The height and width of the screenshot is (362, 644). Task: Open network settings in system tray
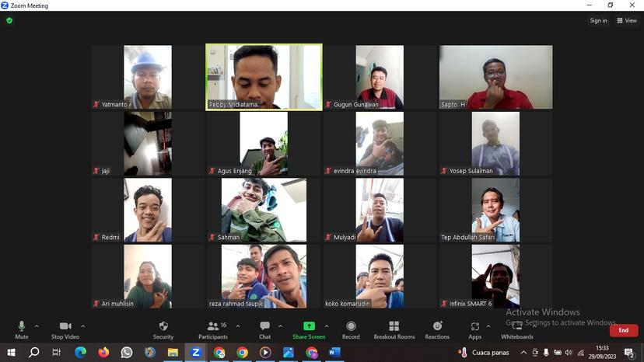(x=581, y=352)
